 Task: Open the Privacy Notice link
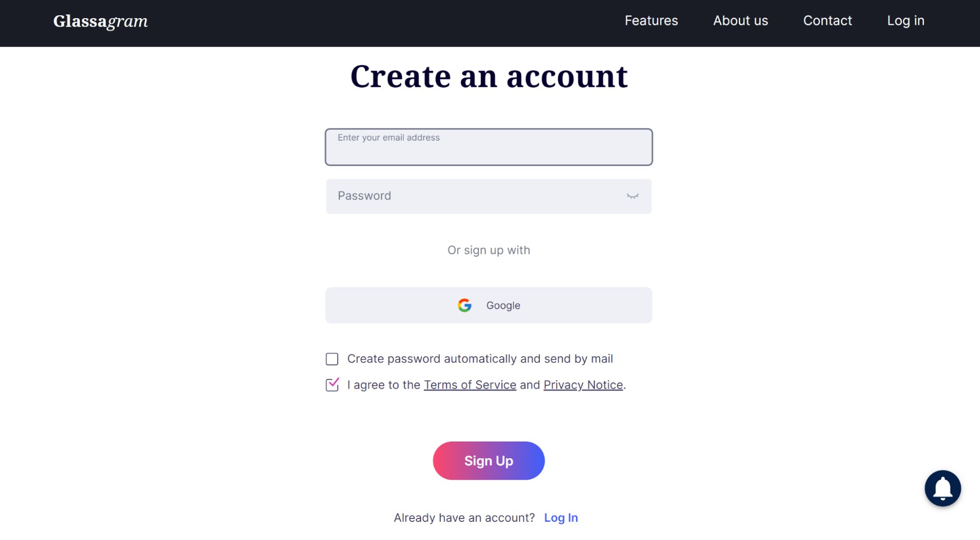[x=583, y=385]
